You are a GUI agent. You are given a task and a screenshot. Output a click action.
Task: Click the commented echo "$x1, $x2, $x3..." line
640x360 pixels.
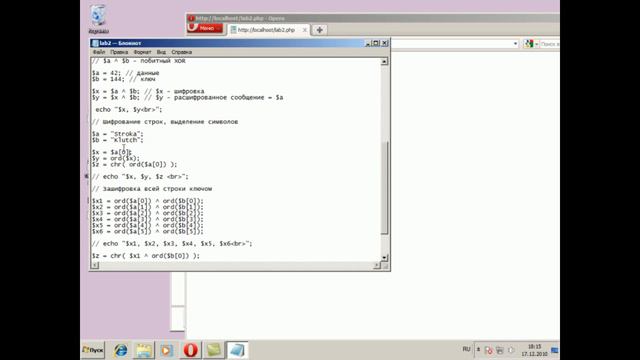172,244
